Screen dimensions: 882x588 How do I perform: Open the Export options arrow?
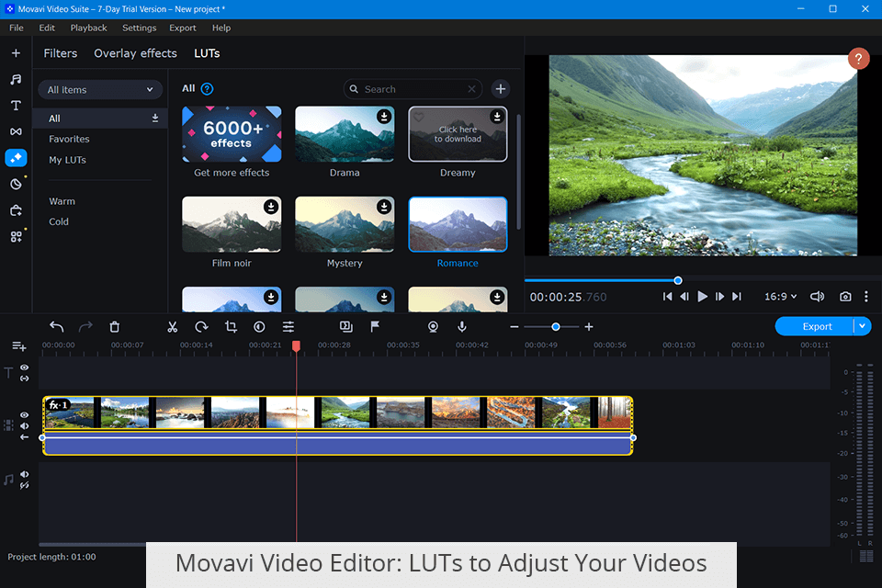click(x=863, y=326)
